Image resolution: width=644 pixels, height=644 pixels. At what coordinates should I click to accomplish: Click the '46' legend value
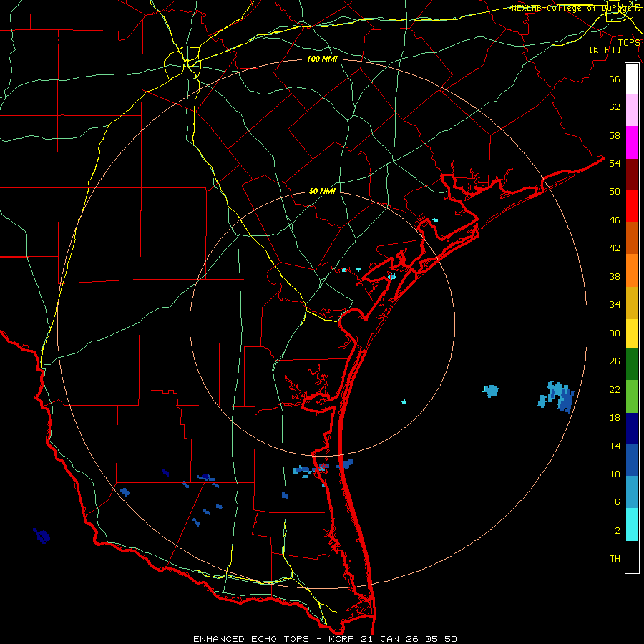click(x=615, y=220)
